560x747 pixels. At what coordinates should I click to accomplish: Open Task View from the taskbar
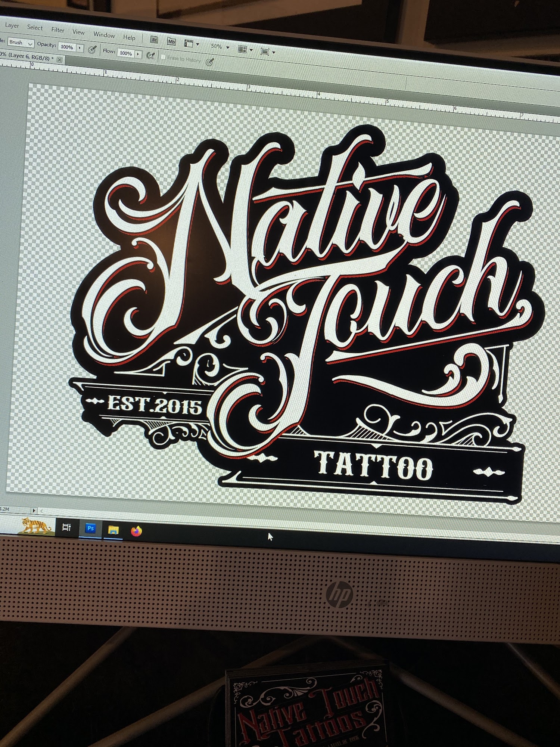pos(66,527)
